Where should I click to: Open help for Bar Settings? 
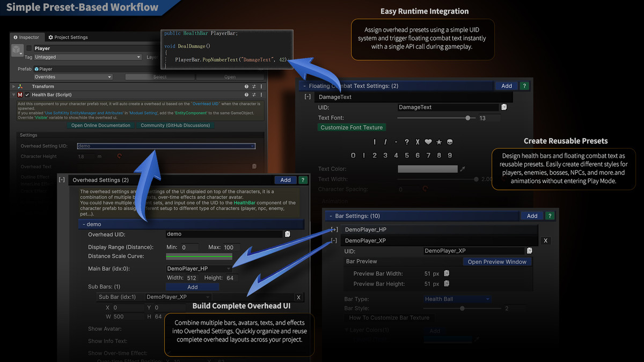point(550,216)
